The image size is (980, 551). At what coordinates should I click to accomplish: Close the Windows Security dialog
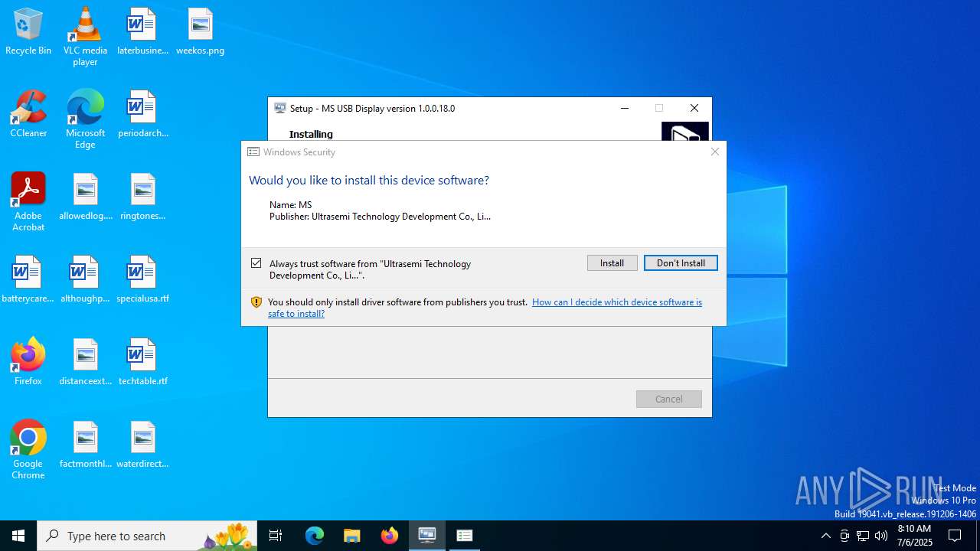pos(715,152)
